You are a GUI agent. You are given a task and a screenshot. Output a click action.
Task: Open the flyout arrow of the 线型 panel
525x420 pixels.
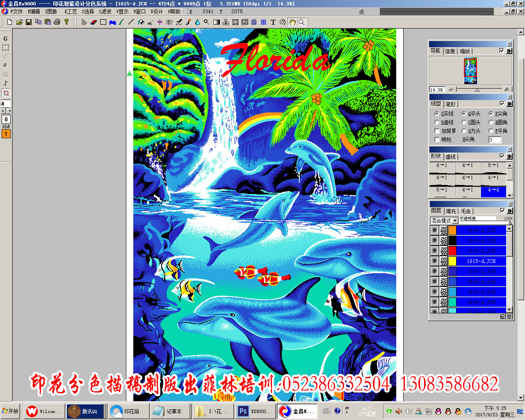pyautogui.click(x=509, y=104)
